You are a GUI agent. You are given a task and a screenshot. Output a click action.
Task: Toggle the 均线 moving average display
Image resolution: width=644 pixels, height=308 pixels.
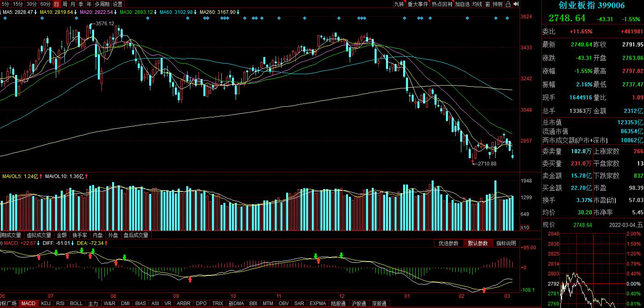[477, 4]
